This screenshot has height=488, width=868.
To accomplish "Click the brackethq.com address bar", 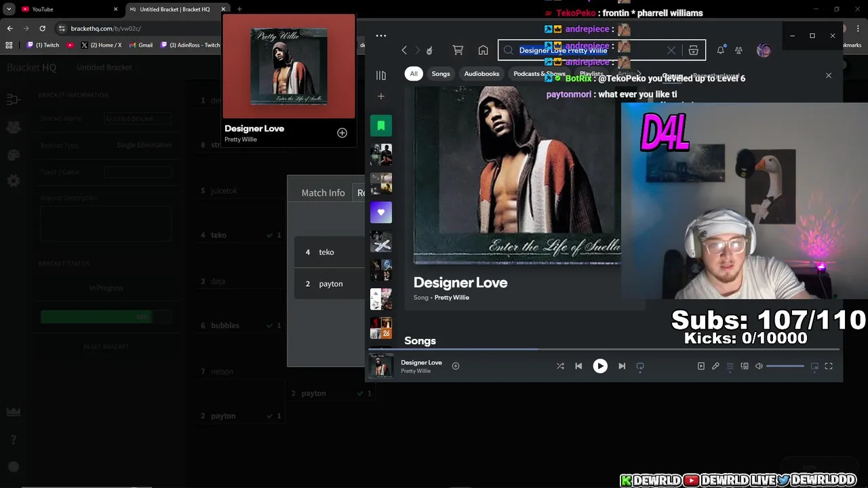I will pos(106,28).
